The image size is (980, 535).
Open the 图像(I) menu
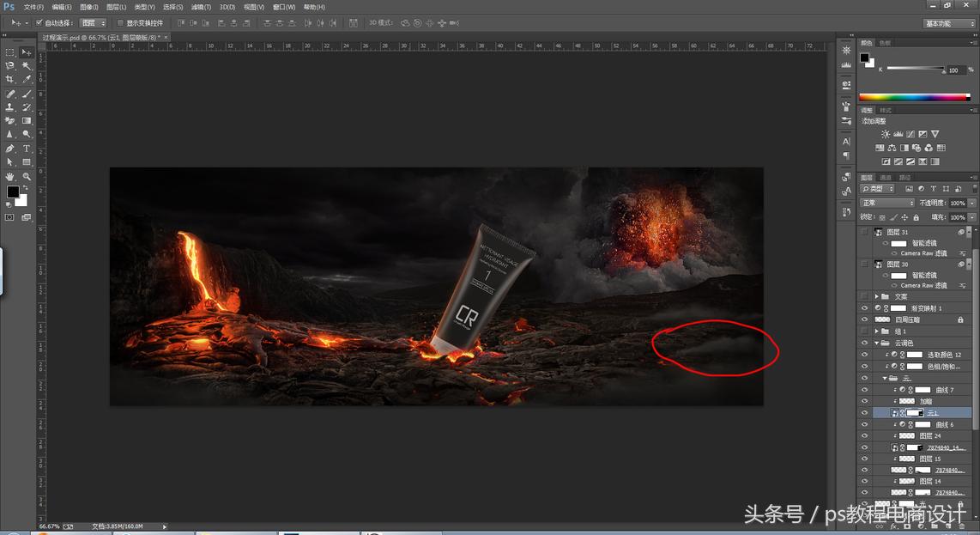(88, 7)
